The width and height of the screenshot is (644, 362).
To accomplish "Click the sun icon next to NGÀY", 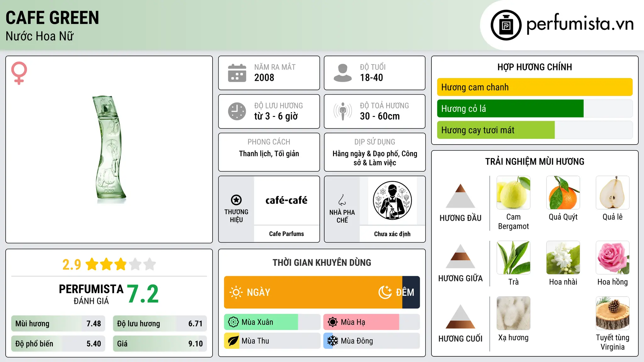I will pyautogui.click(x=236, y=292).
